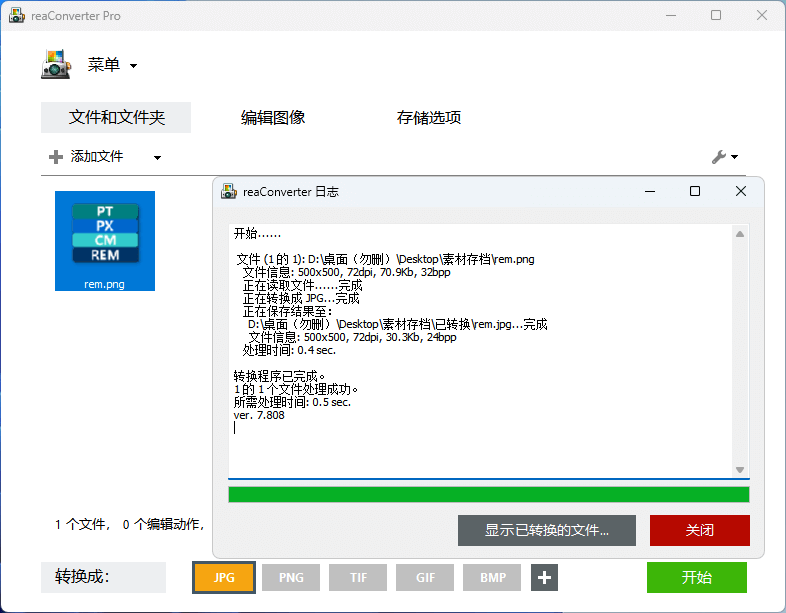Click the 'ver. 7.808' log line
This screenshot has height=613, width=786.
(259, 416)
